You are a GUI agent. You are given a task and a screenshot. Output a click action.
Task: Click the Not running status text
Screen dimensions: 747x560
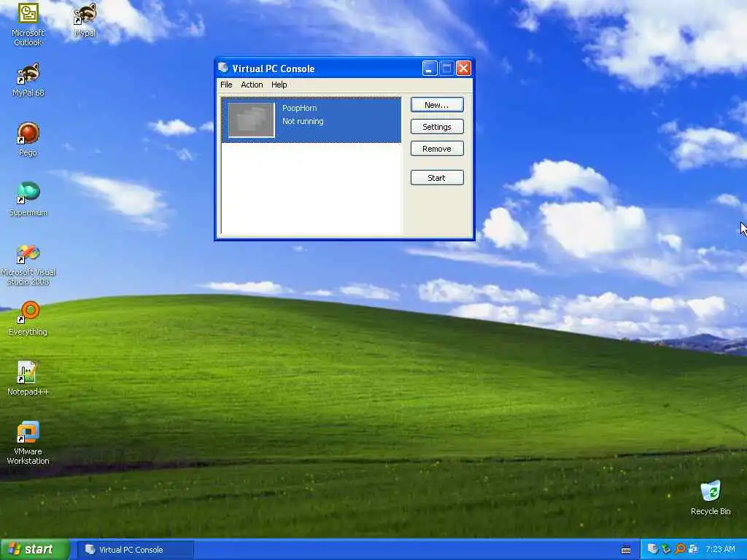[x=303, y=122]
